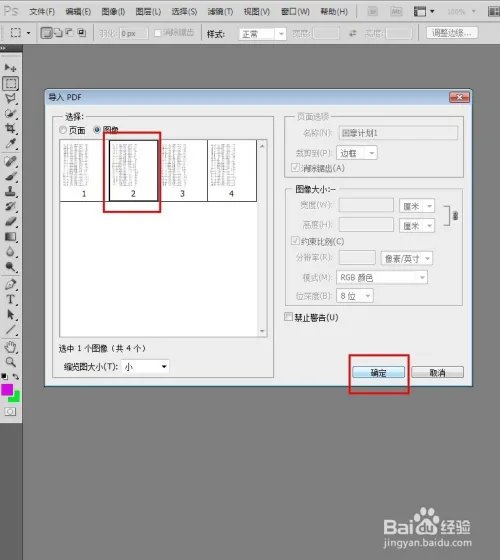The width and height of the screenshot is (500, 560).
Task: Open the 裁剪到 dropdown
Action: pos(356,153)
